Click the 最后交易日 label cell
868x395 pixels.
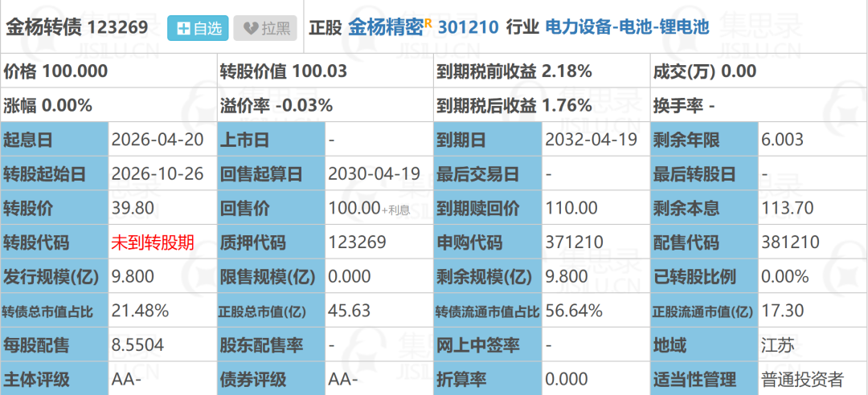488,173
